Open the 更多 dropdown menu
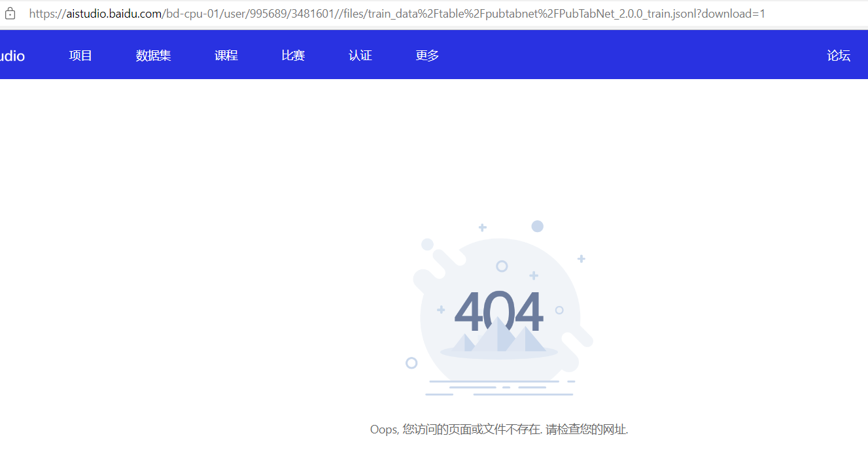868x455 pixels. pyautogui.click(x=426, y=55)
